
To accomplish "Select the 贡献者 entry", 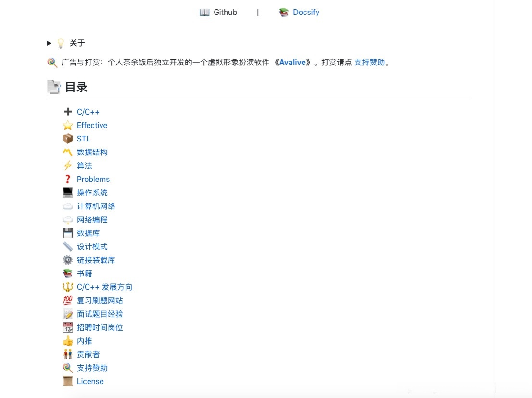I will [x=89, y=354].
